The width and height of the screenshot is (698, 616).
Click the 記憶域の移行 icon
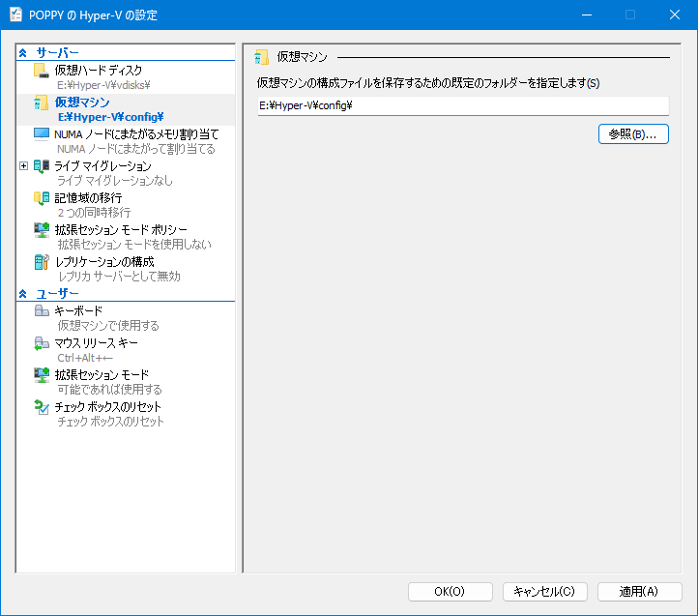click(x=42, y=198)
